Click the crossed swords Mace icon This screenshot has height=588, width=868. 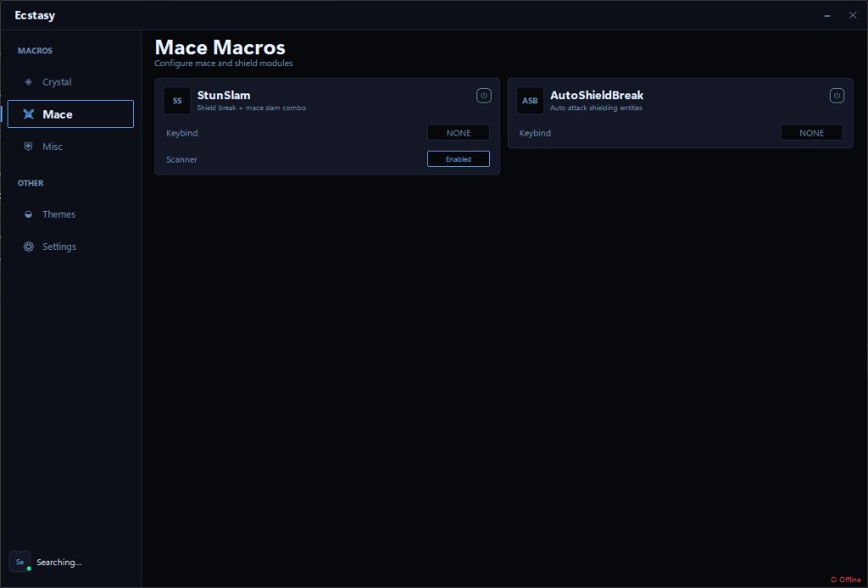(28, 114)
